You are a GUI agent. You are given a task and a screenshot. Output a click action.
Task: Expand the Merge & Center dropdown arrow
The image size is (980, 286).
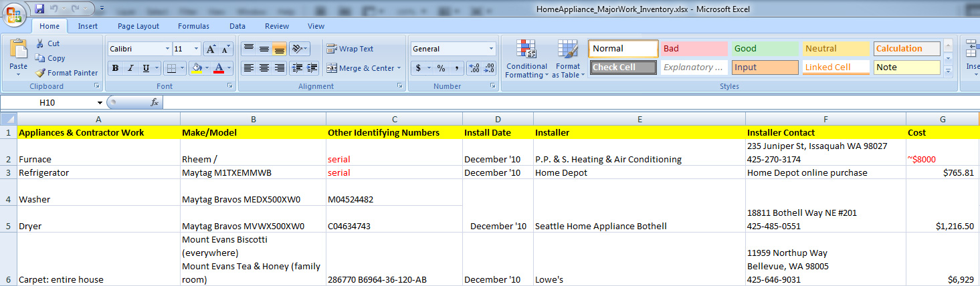click(x=399, y=68)
